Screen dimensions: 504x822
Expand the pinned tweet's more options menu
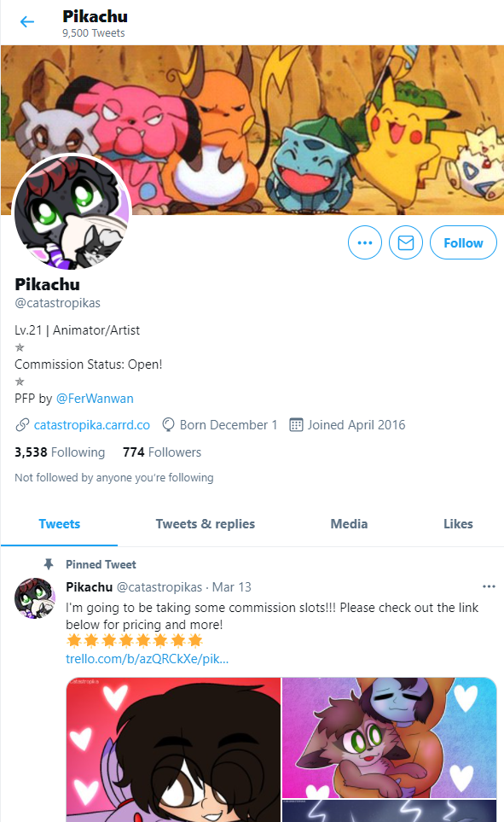click(x=489, y=586)
